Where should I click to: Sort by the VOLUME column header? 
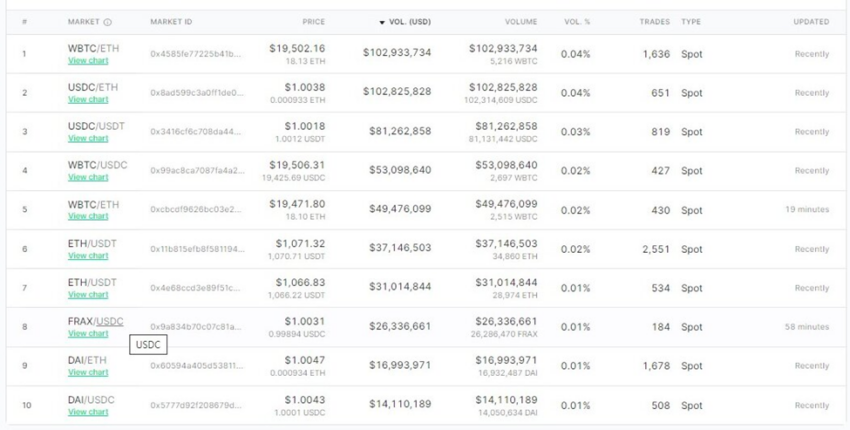[520, 22]
